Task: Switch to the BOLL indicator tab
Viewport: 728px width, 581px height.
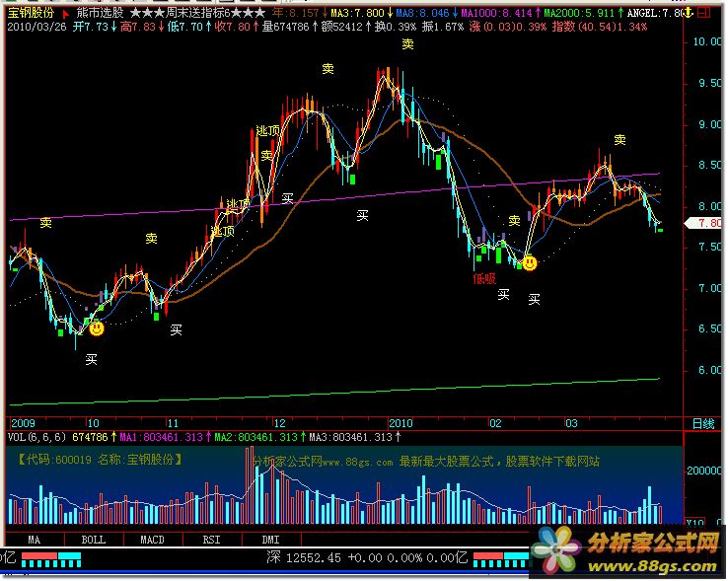Action: (x=94, y=540)
